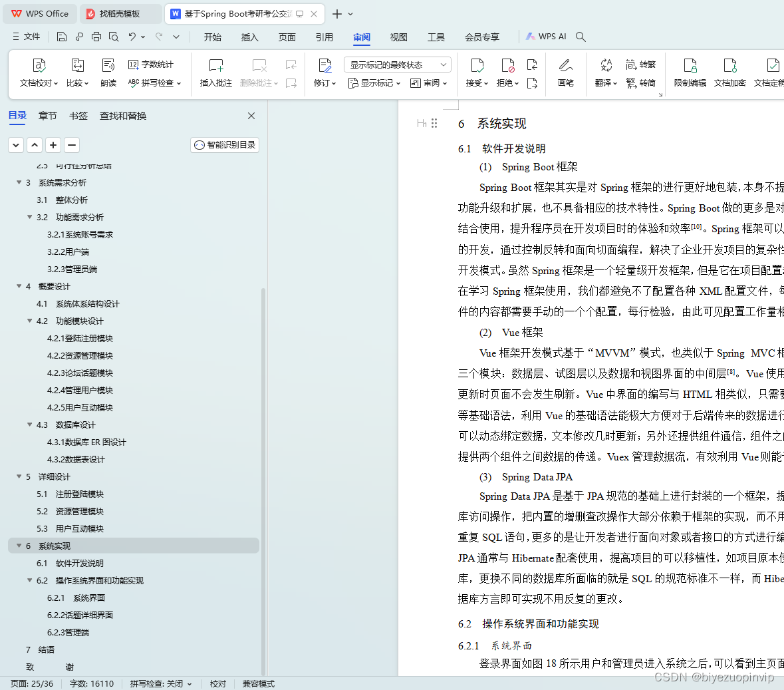Image resolution: width=784 pixels, height=690 pixels.
Task: Switch to the 章节 navigation tab
Action: click(47, 116)
